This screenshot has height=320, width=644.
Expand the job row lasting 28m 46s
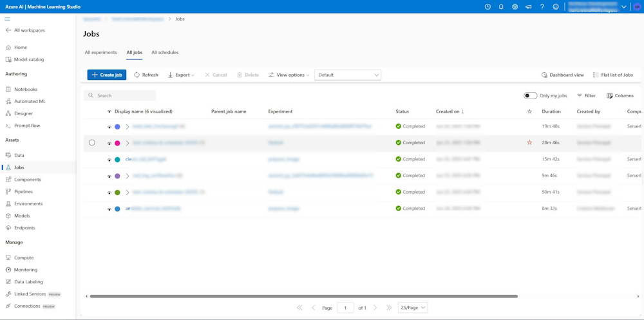pos(128,143)
